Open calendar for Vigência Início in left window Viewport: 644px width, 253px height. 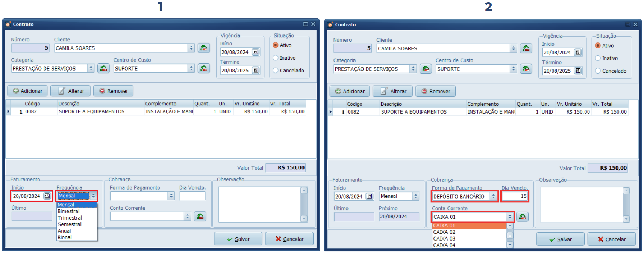[x=256, y=52]
